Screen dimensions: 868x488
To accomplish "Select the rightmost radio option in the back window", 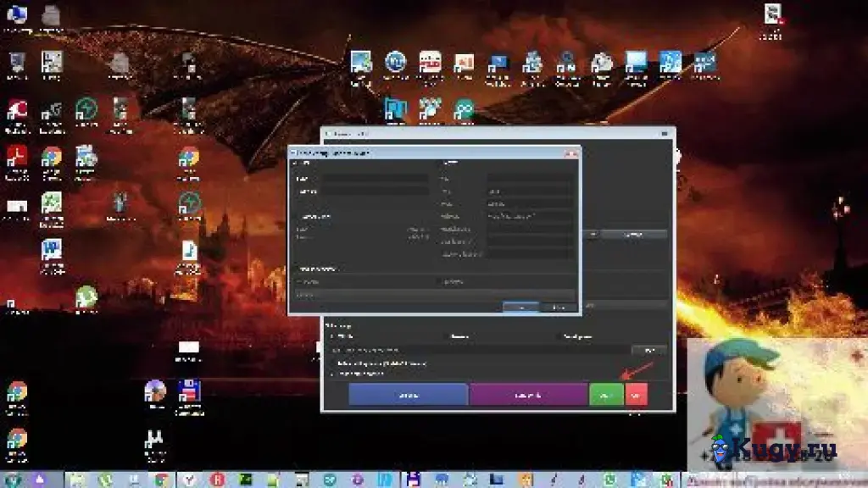I will click(x=559, y=336).
